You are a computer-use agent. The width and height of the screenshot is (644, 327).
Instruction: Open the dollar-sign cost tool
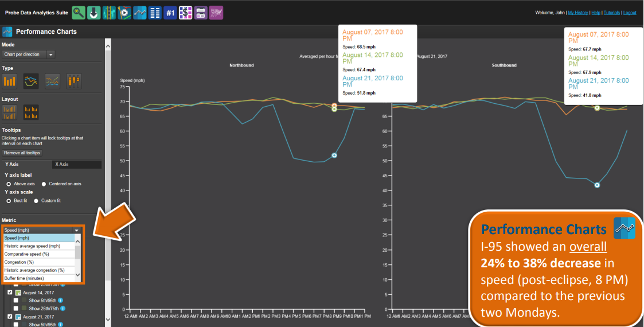click(185, 12)
